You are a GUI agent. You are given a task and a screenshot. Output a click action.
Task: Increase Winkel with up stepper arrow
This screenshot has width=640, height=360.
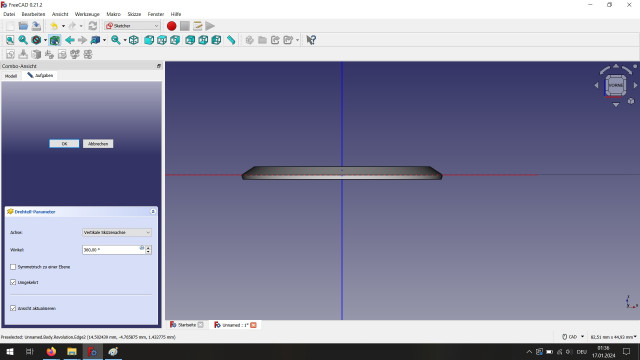[x=148, y=247]
